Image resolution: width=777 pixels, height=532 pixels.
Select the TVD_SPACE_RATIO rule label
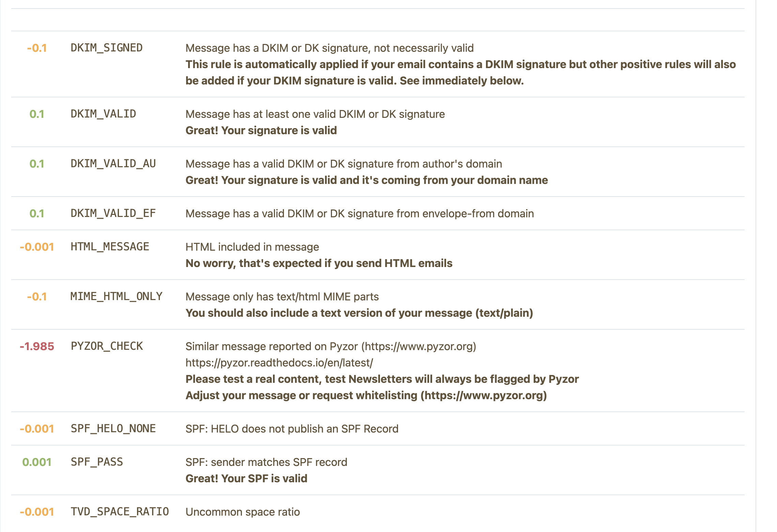pyautogui.click(x=120, y=512)
